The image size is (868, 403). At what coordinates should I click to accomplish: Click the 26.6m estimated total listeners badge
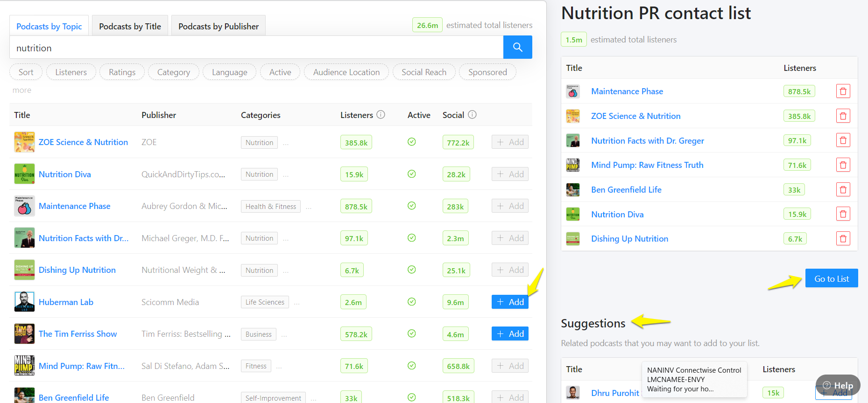tap(427, 25)
